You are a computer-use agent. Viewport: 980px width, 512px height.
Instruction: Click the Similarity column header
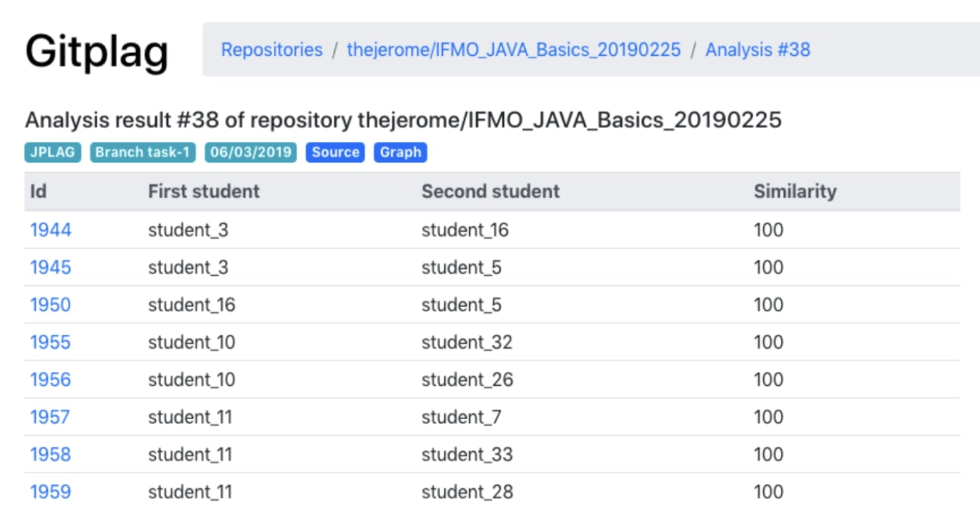pos(795,191)
